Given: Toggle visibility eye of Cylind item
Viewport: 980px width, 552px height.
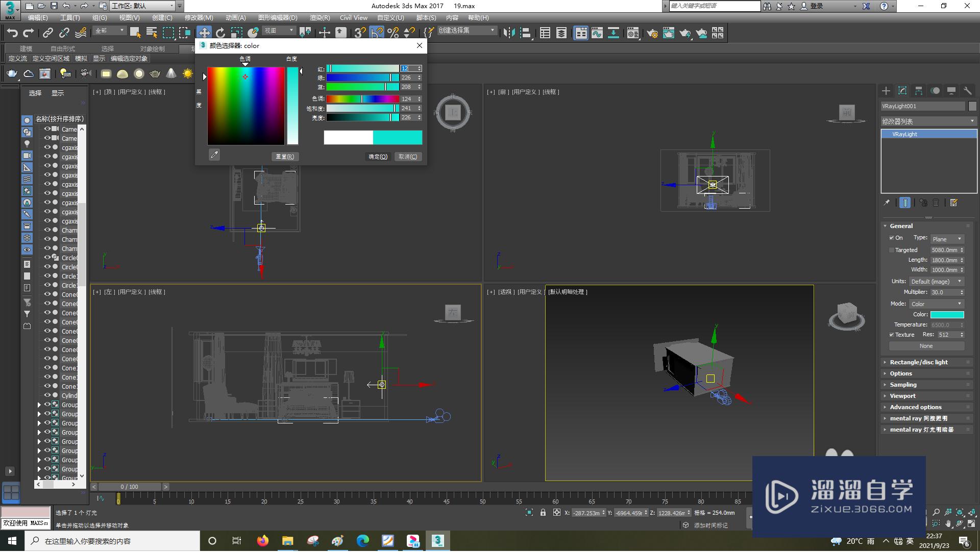Looking at the screenshot, I should 47,395.
